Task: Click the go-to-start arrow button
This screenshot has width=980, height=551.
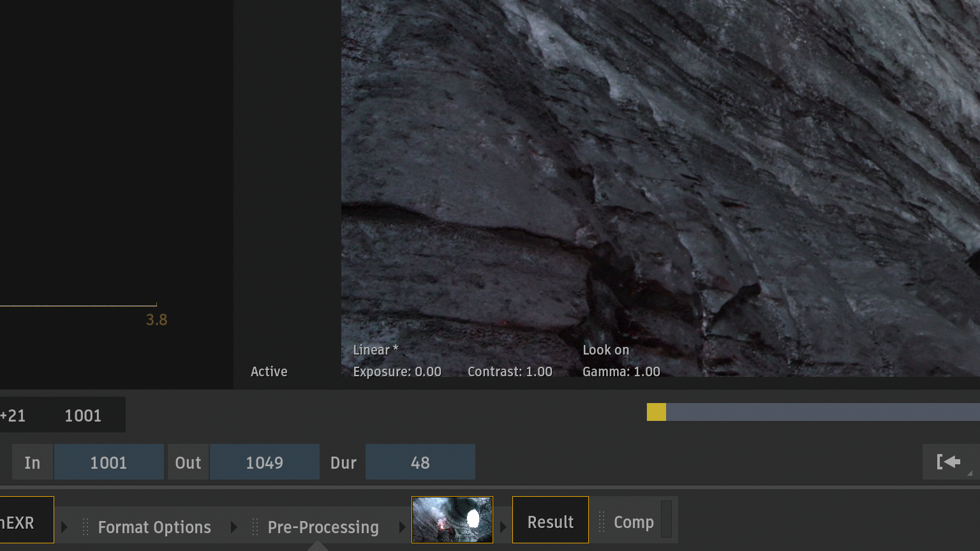Action: (948, 462)
